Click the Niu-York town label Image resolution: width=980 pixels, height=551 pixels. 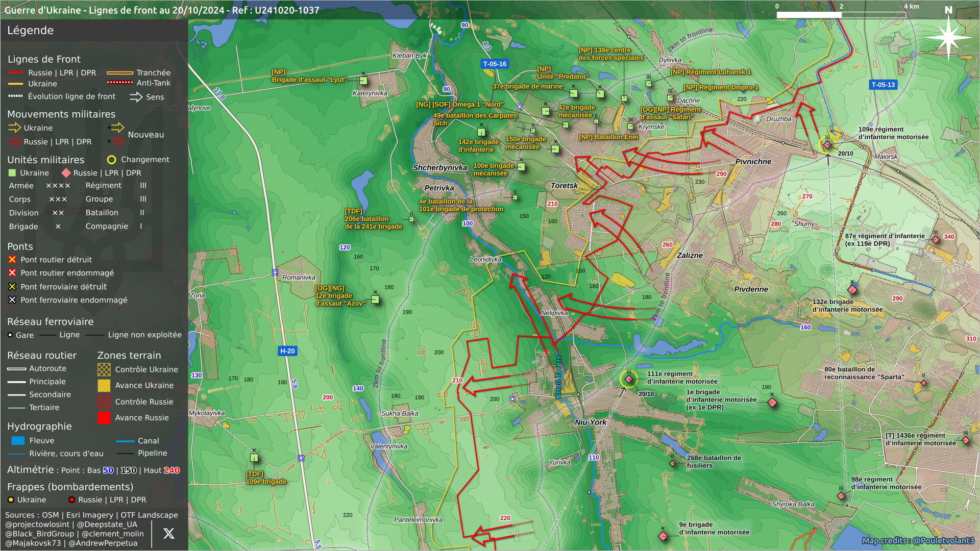591,422
